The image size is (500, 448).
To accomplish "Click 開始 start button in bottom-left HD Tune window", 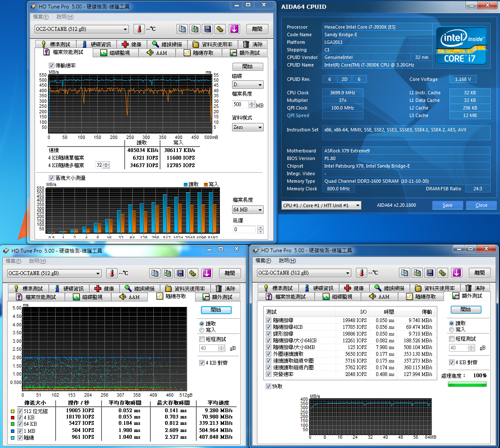I will coord(216,310).
